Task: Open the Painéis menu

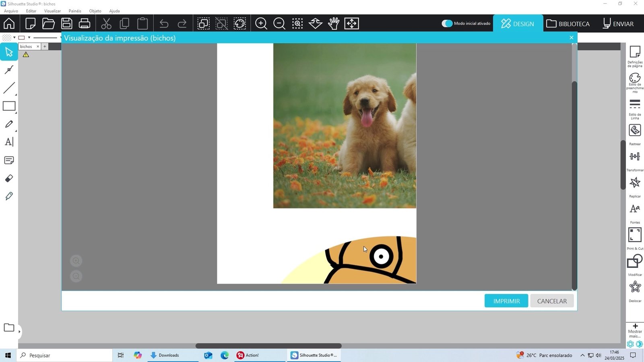Action: (75, 11)
